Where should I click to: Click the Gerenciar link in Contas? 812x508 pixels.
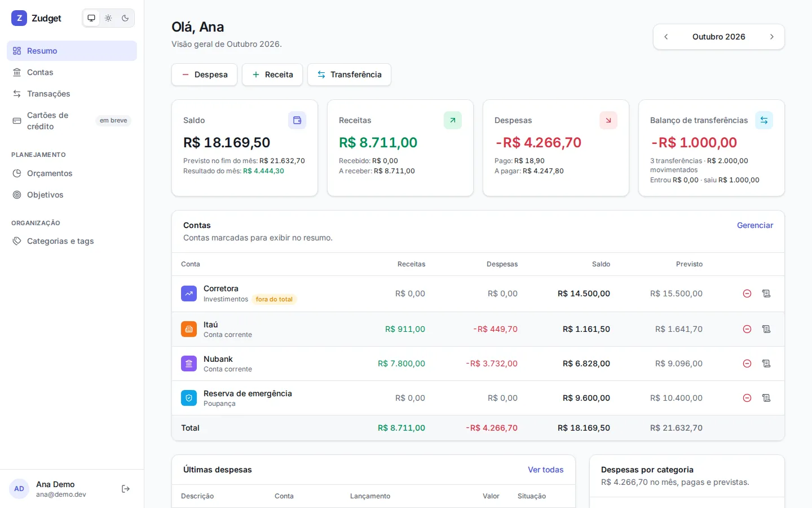755,225
